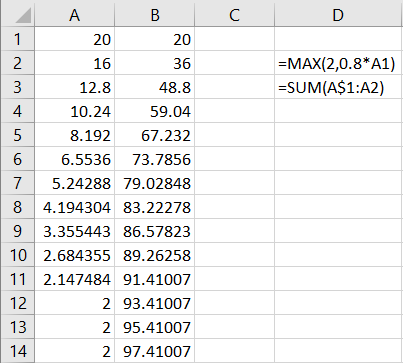
Task: Click cell A14 containing 2
Action: [74, 351]
